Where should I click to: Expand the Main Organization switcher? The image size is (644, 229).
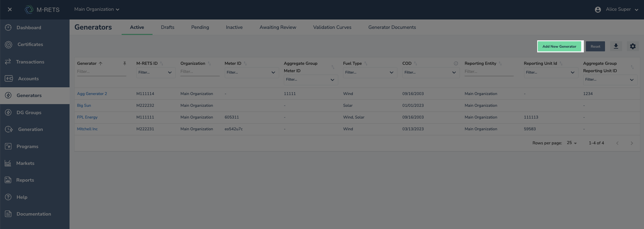[x=97, y=9]
